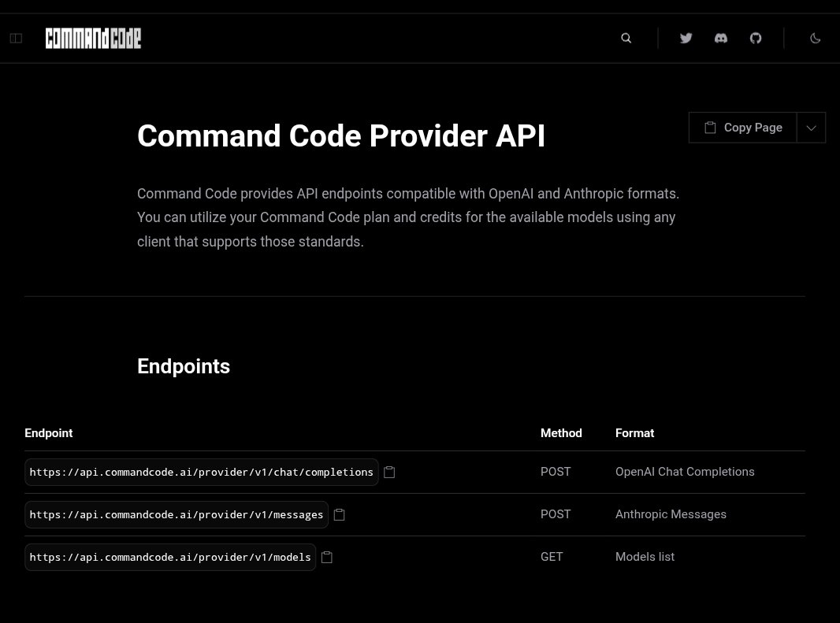Open the Discord community icon
The height and width of the screenshot is (623, 840).
[x=720, y=38]
